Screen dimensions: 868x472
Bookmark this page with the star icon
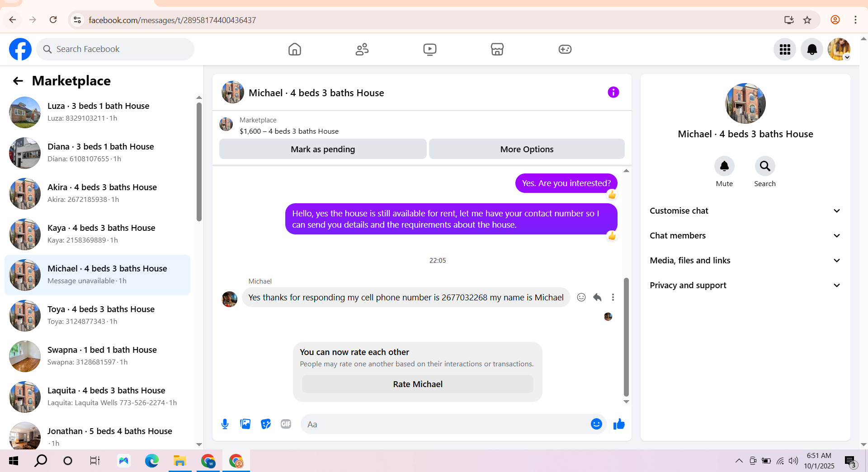(x=807, y=20)
